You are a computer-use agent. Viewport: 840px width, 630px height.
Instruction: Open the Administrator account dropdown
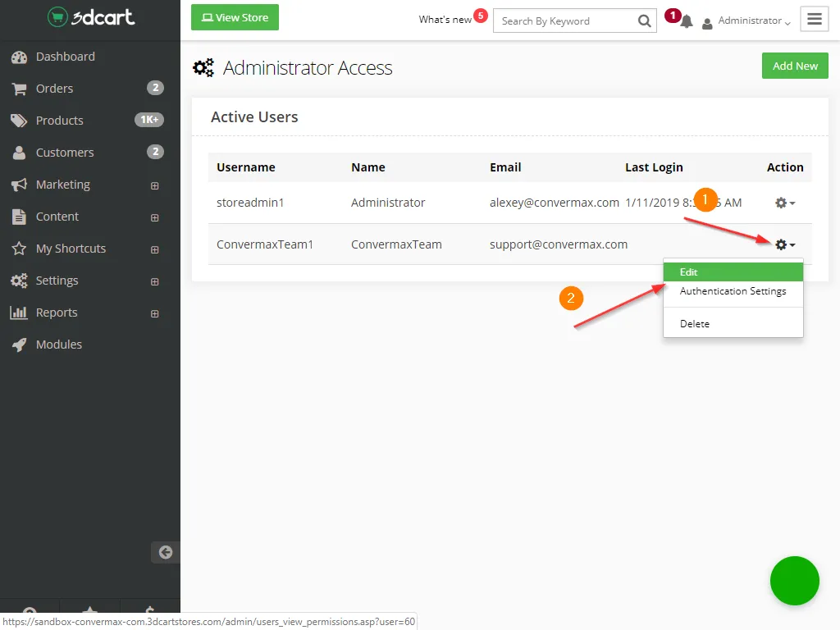coord(747,21)
